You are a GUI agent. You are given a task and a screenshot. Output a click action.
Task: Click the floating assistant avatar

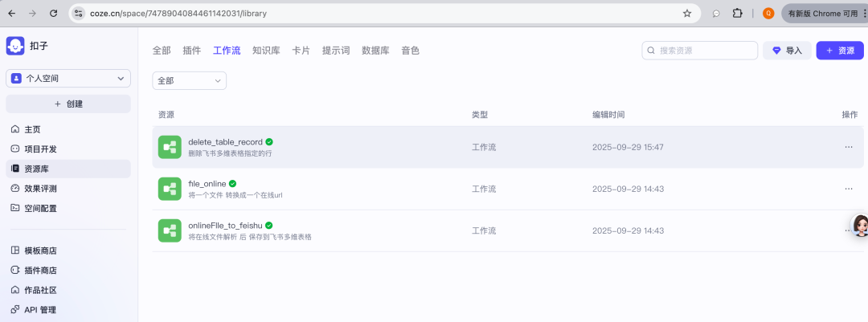click(860, 226)
